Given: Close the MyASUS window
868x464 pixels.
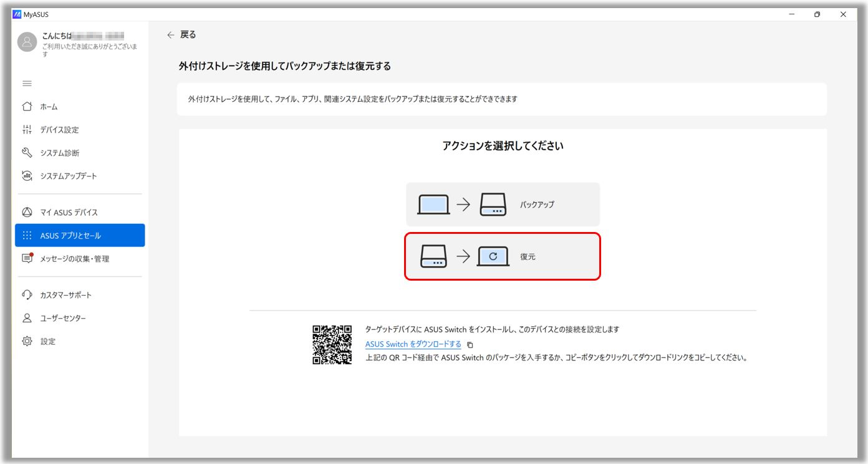Looking at the screenshot, I should click(x=843, y=14).
